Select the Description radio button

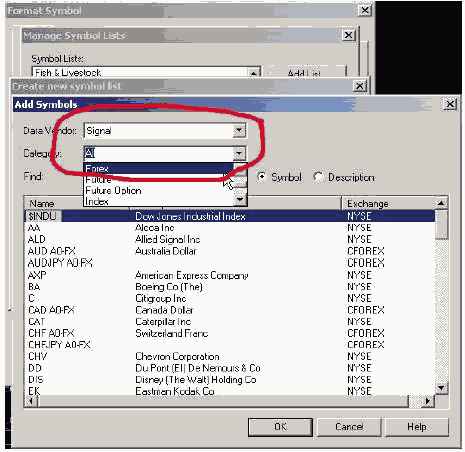(x=318, y=177)
